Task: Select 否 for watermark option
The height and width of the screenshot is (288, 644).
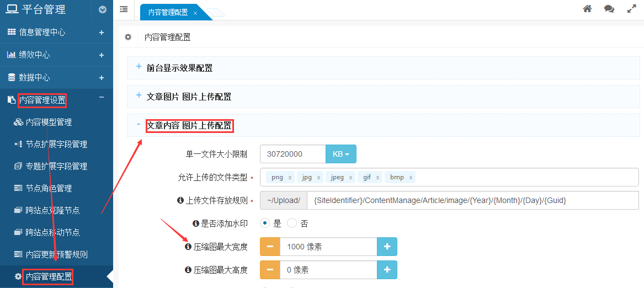Action: (292, 223)
